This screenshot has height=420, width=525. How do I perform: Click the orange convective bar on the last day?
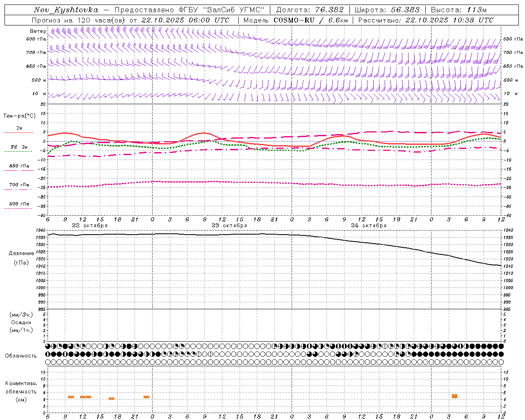coord(454,396)
